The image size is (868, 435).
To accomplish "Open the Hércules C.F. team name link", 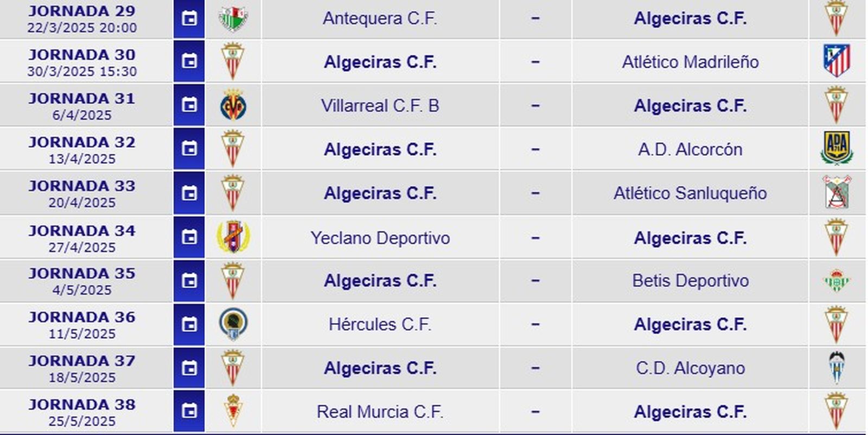I will click(x=380, y=324).
